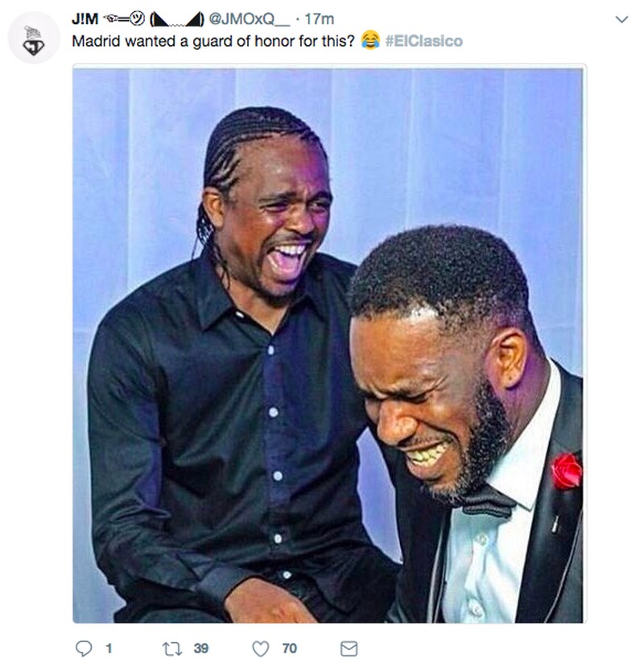
Task: Send tweet via the envelope message icon
Action: point(349,647)
